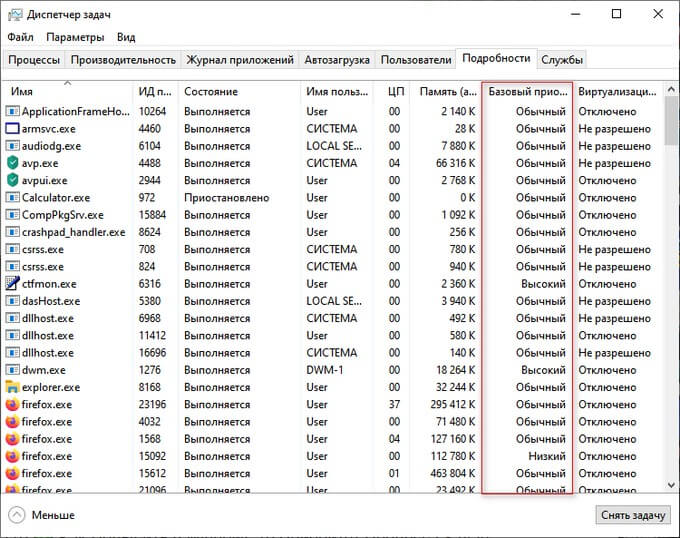Sort by the ЦП column header
680x538 pixels.
click(x=394, y=91)
